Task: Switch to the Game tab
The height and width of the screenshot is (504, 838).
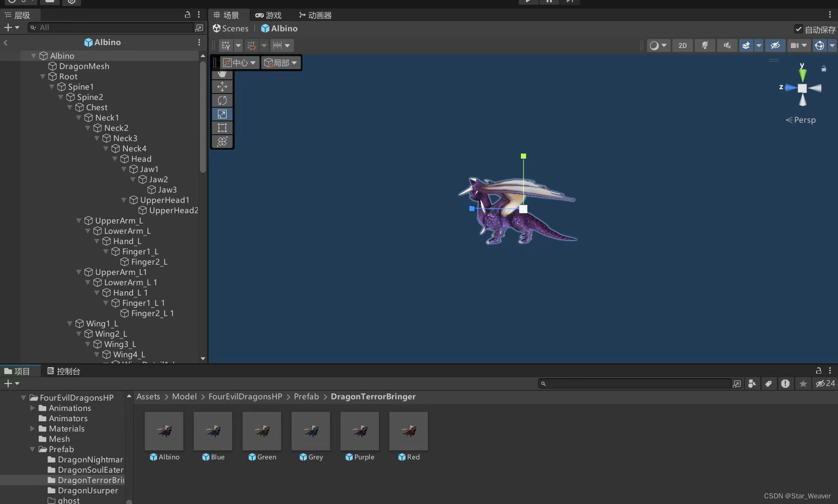Action: tap(268, 15)
